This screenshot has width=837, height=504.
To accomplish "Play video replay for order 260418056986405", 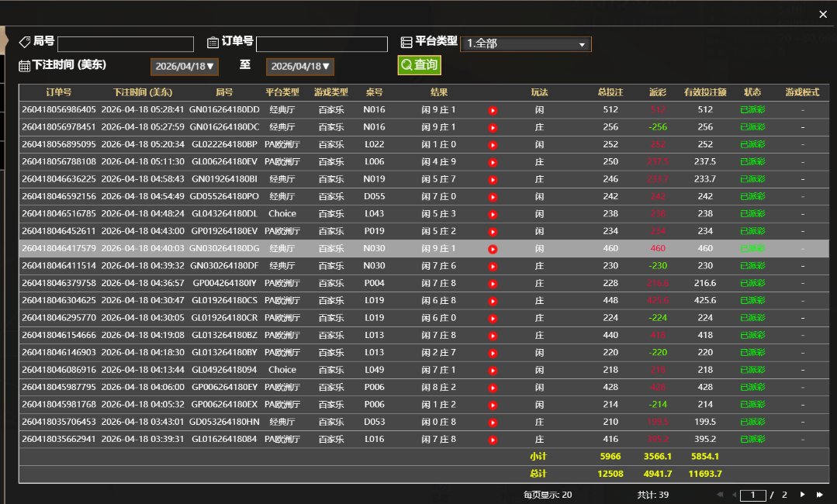I will [x=493, y=110].
